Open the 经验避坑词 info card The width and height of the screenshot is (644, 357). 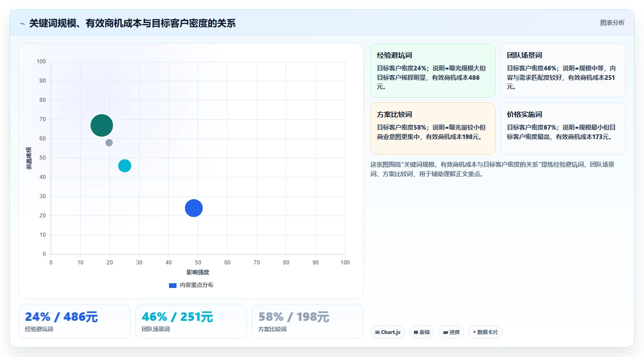point(433,70)
